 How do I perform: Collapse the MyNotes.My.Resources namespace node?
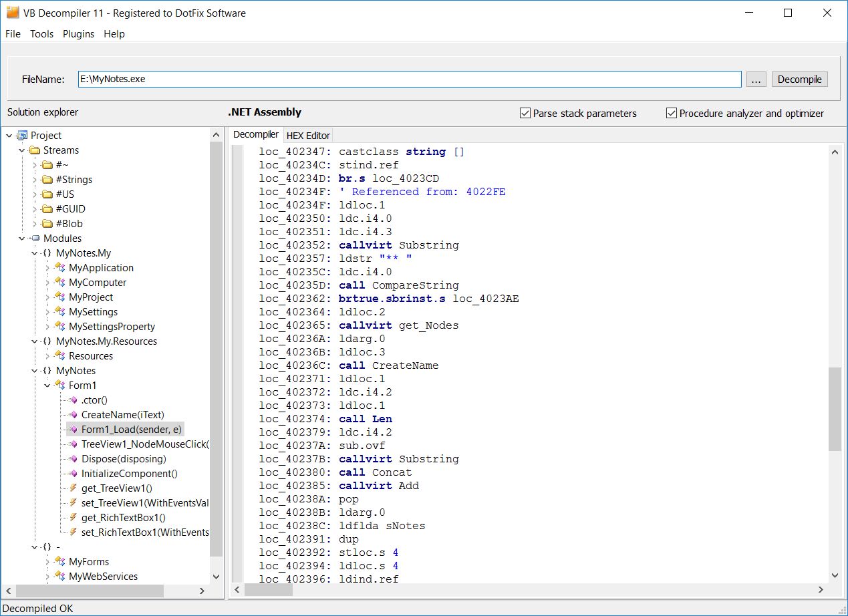(35, 341)
